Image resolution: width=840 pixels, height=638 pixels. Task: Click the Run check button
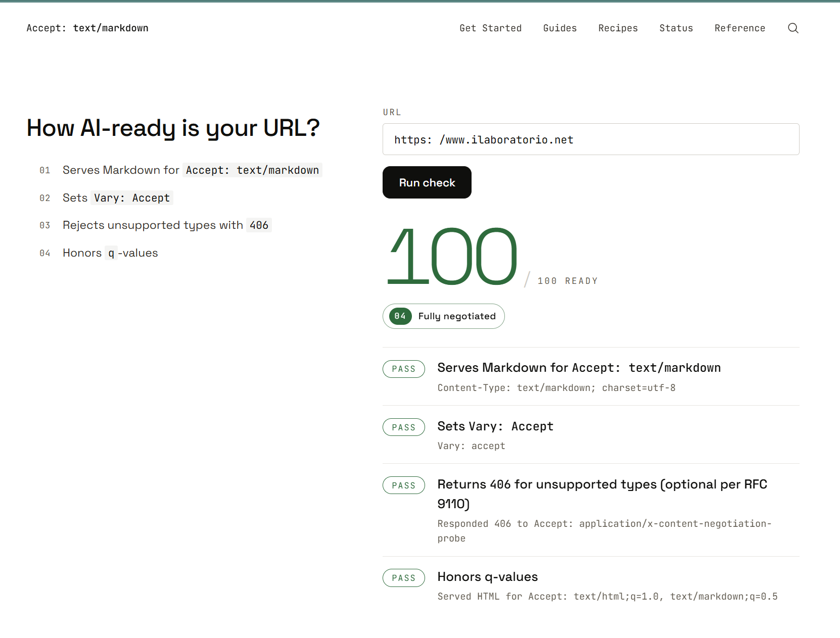427,182
